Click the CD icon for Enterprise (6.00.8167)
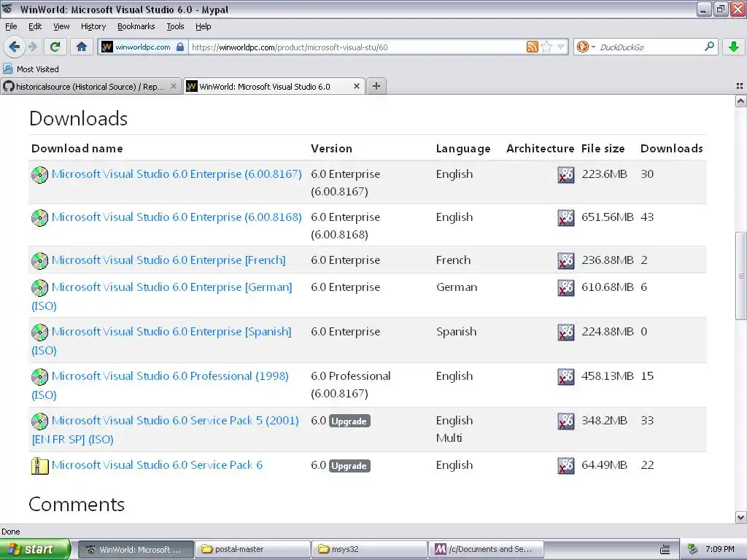The width and height of the screenshot is (747, 560). [x=39, y=175]
